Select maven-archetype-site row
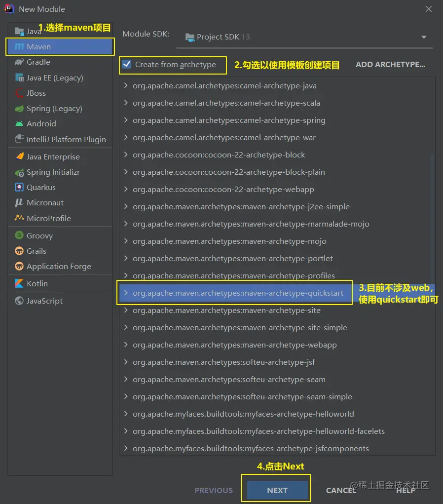443x504 pixels. coord(277,310)
